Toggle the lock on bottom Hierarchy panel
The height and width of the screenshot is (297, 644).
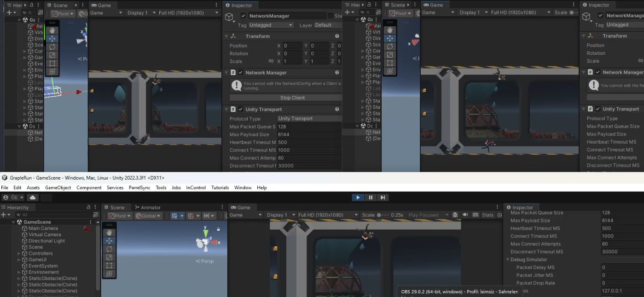pyautogui.click(x=89, y=207)
